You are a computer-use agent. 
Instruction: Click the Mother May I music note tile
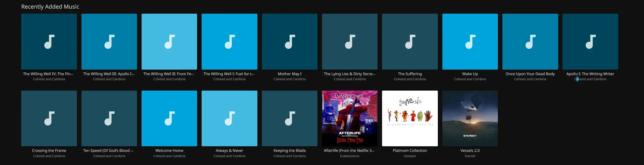[289, 42]
